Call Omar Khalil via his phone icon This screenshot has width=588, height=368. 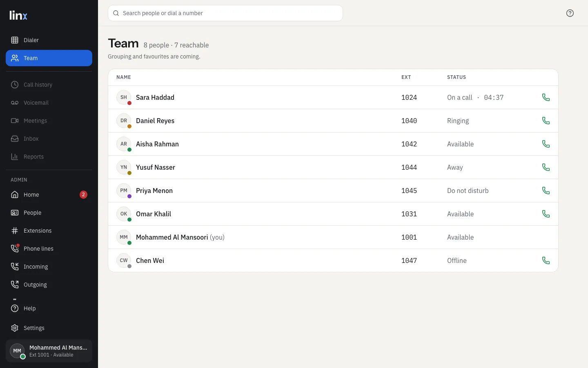click(x=546, y=214)
